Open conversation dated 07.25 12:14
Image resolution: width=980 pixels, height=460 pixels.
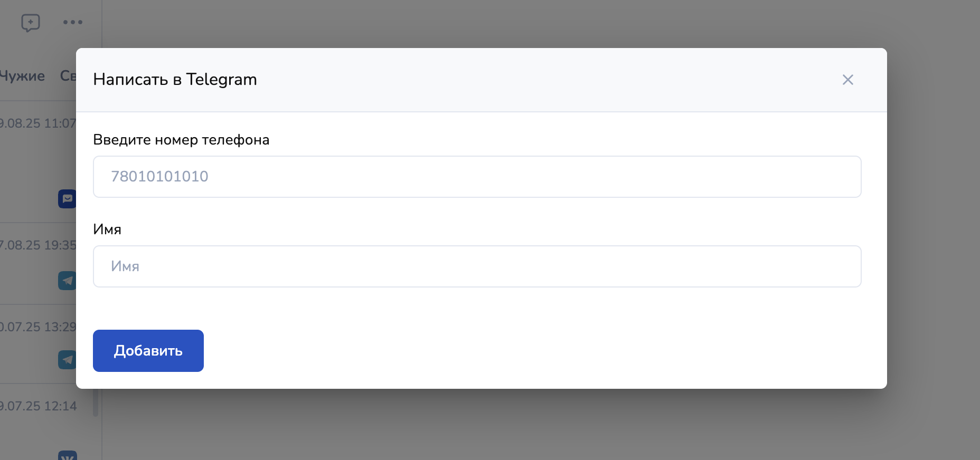pos(38,422)
